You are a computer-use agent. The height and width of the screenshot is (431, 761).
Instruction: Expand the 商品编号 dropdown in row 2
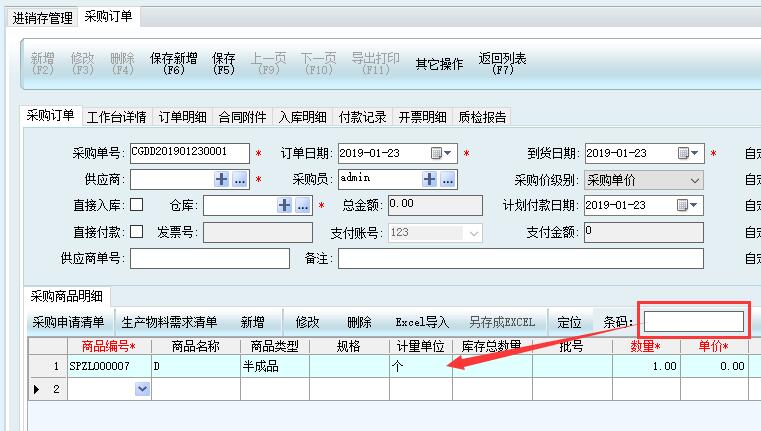pos(142,389)
